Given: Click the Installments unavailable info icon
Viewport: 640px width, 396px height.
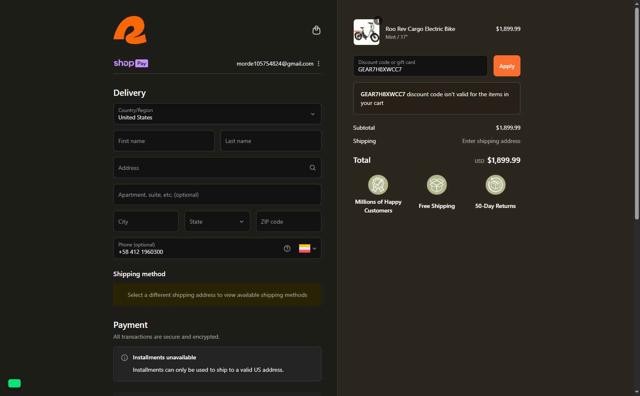Looking at the screenshot, I should (124, 358).
